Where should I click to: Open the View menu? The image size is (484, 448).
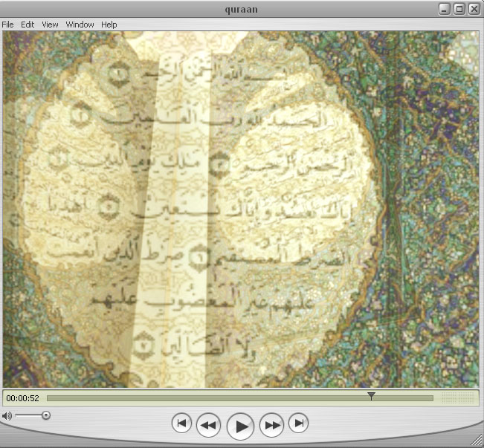coord(50,25)
